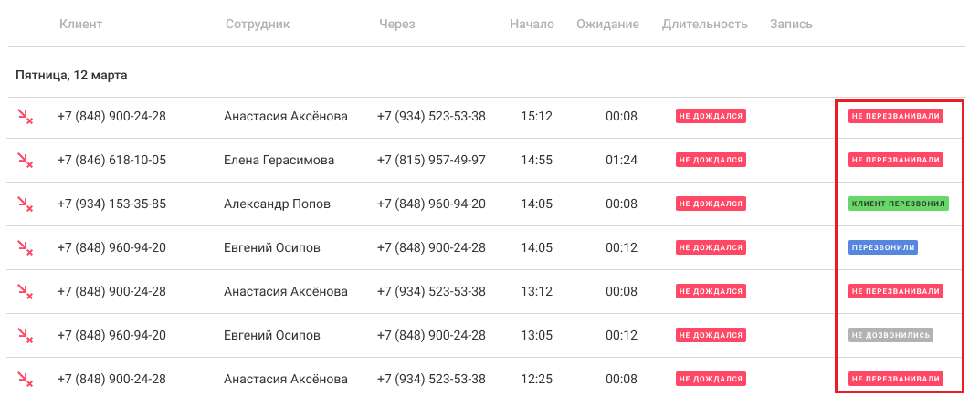Select the Сотрудник column header
980x397 pixels.
coord(258,25)
